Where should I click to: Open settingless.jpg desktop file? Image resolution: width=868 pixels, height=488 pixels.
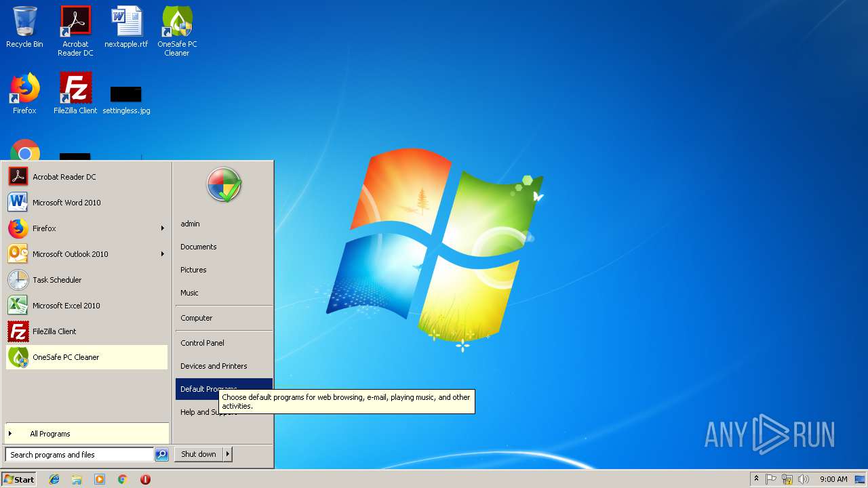[x=126, y=98]
